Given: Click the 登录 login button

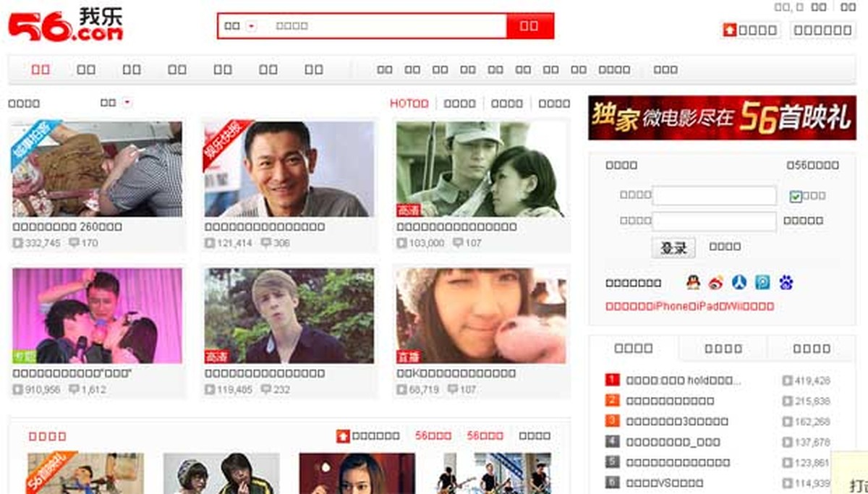Looking at the screenshot, I should (673, 247).
